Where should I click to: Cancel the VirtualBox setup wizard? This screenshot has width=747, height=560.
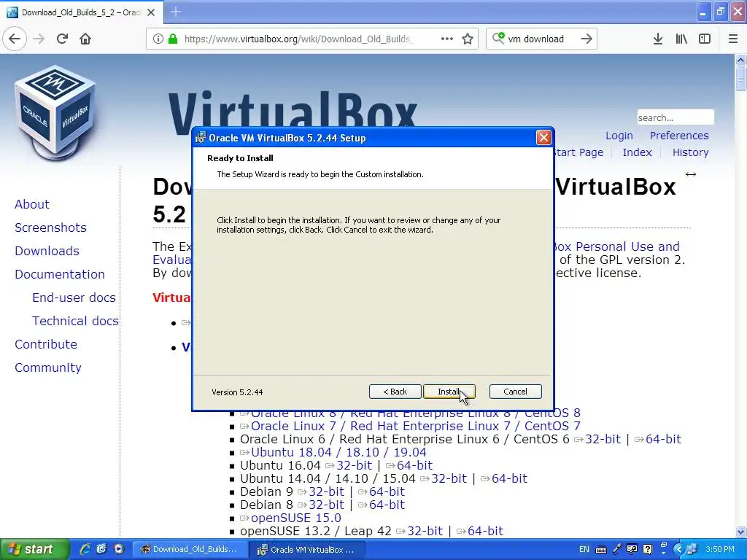(x=515, y=392)
